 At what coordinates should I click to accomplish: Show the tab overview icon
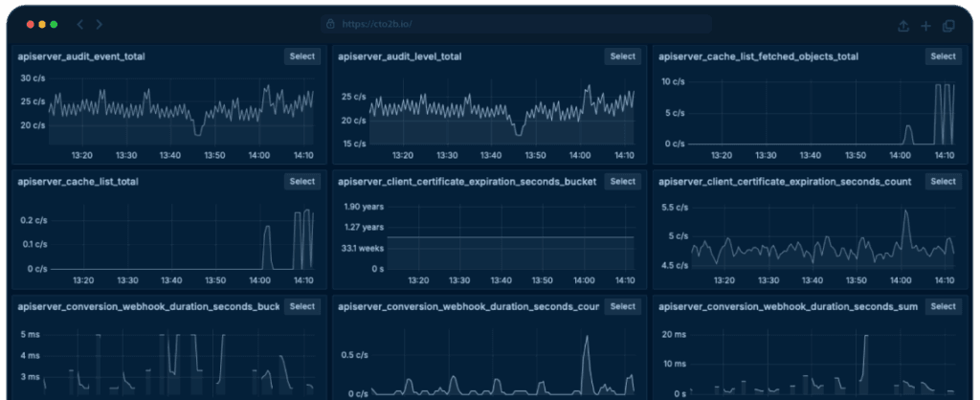coord(948,25)
